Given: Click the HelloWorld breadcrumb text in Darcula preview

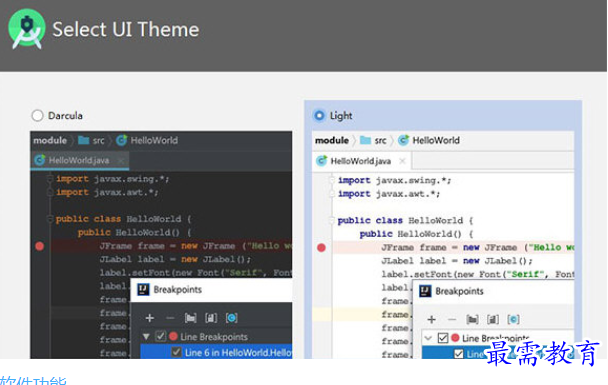Looking at the screenshot, I should coord(154,140).
